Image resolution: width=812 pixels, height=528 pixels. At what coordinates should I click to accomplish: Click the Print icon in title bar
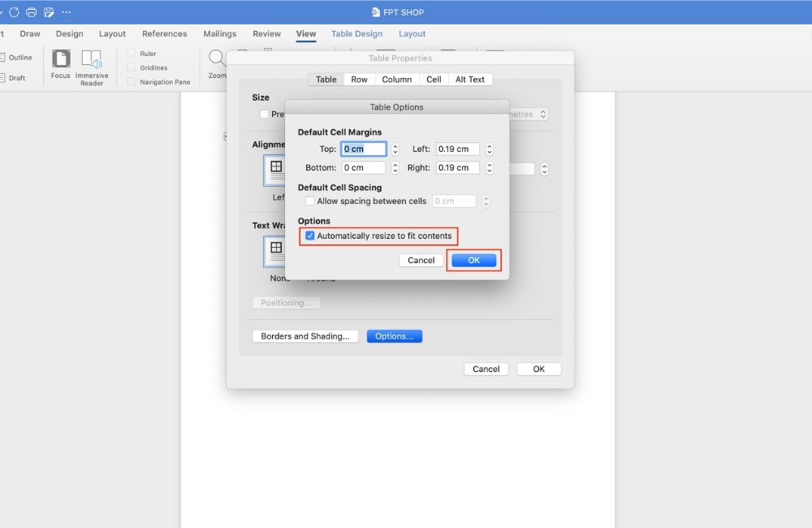coord(32,12)
